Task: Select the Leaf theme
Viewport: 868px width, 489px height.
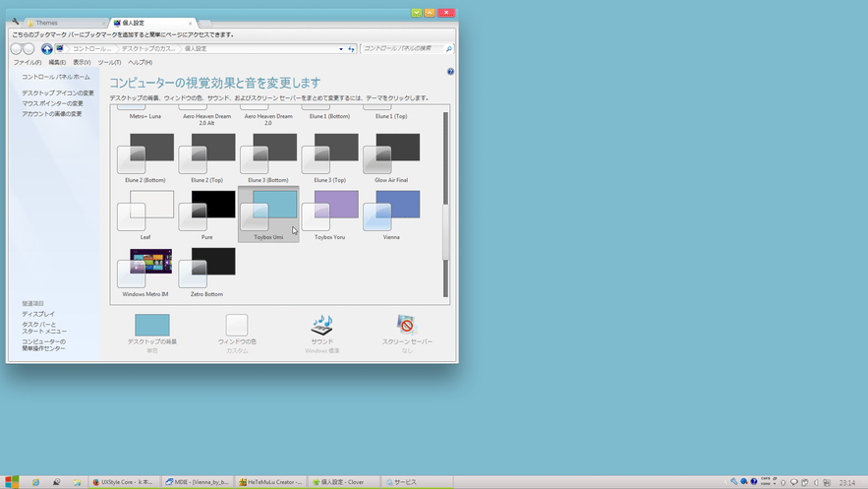Action: click(145, 214)
